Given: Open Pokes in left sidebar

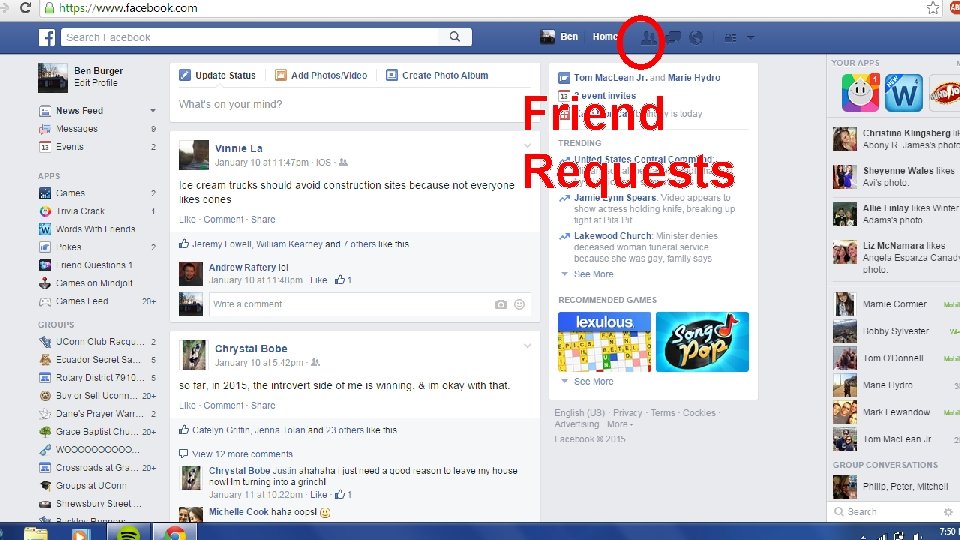Looking at the screenshot, I should (69, 247).
